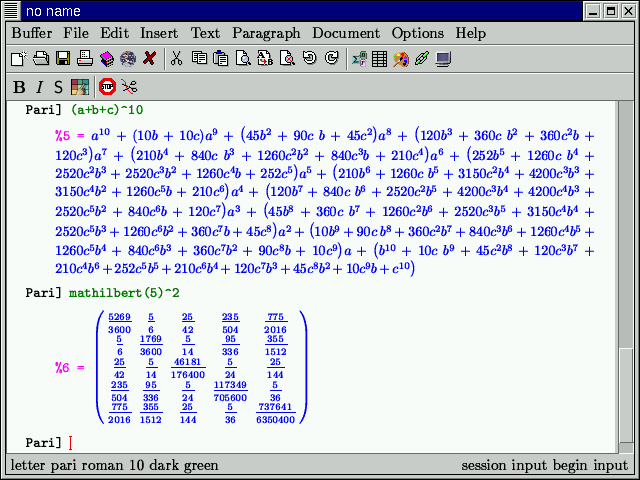Open the Text menu
Screen dimensions: 640x480
pos(205,33)
